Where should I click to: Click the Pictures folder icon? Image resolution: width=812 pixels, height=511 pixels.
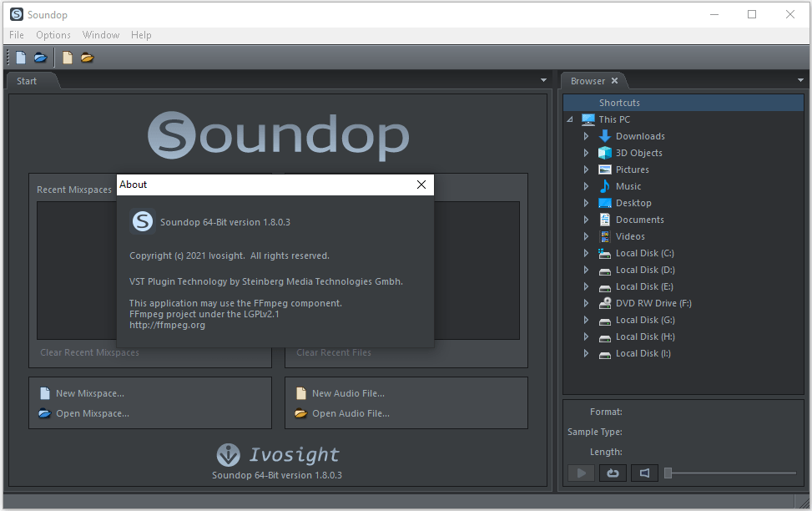605,169
